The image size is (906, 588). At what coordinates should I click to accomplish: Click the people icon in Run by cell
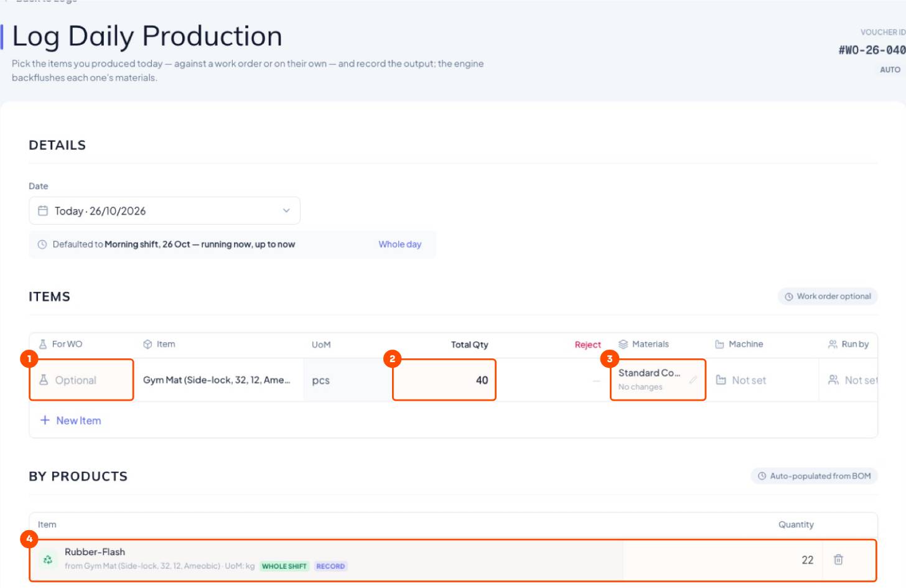click(x=833, y=380)
